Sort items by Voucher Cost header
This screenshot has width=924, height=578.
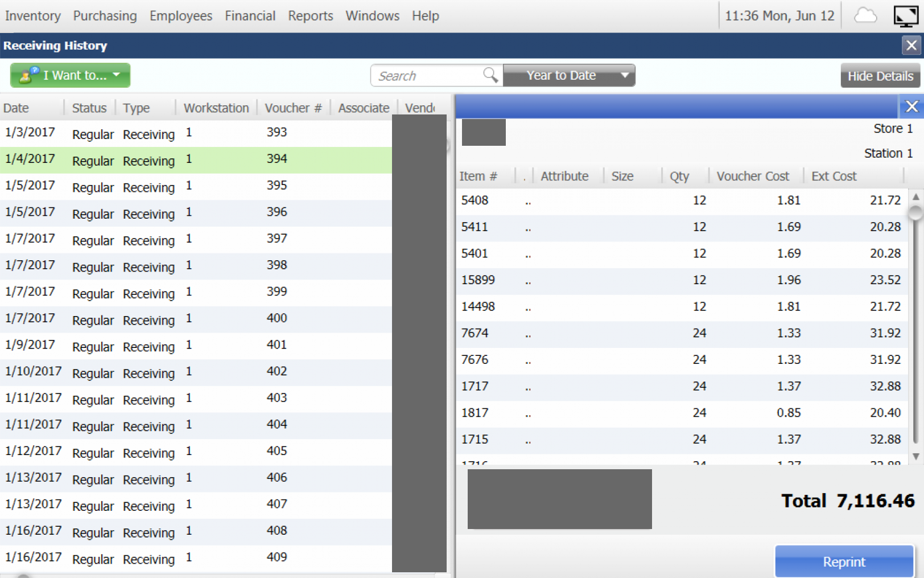(x=753, y=176)
